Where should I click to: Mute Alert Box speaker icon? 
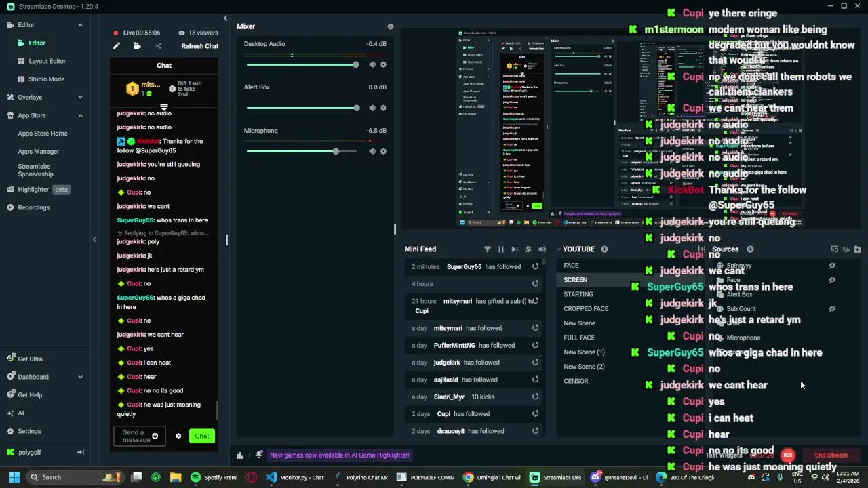(x=372, y=108)
